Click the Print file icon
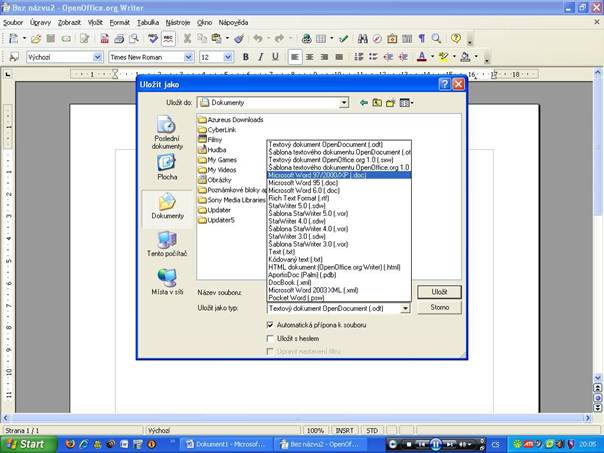Image resolution: width=604 pixels, height=453 pixels. click(119, 38)
